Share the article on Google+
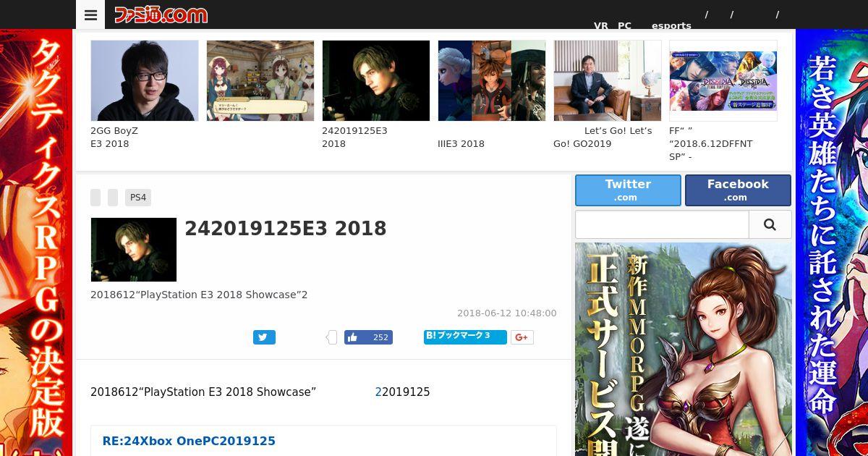This screenshot has height=456, width=868. click(522, 337)
